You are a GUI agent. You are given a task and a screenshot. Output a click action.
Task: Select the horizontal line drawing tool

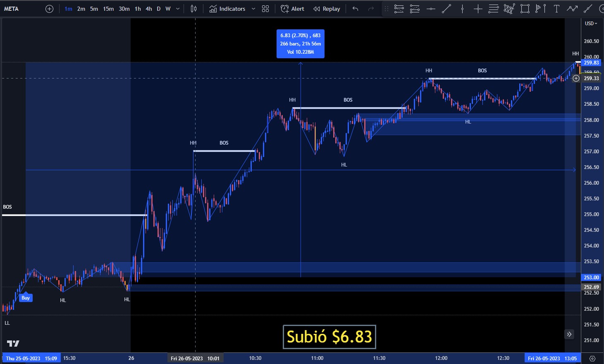click(x=431, y=9)
